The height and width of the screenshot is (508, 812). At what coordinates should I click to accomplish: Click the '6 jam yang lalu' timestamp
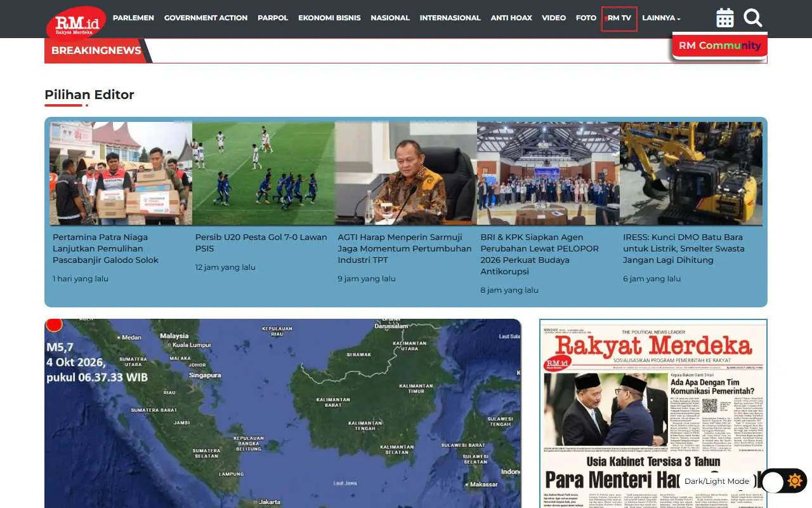pos(652,279)
